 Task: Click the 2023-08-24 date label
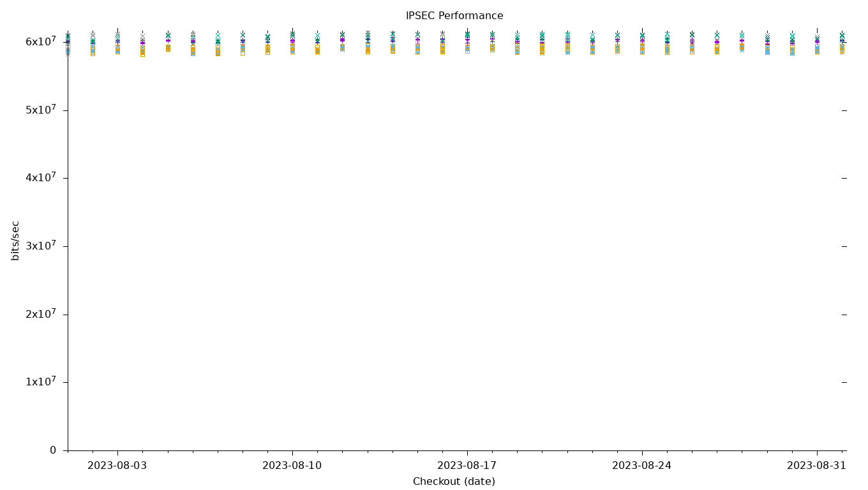[x=642, y=466]
